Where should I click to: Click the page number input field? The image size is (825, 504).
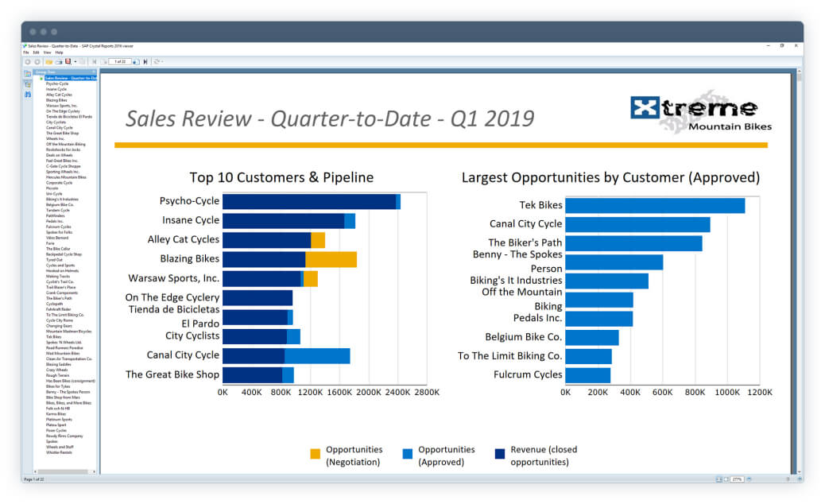click(x=120, y=61)
